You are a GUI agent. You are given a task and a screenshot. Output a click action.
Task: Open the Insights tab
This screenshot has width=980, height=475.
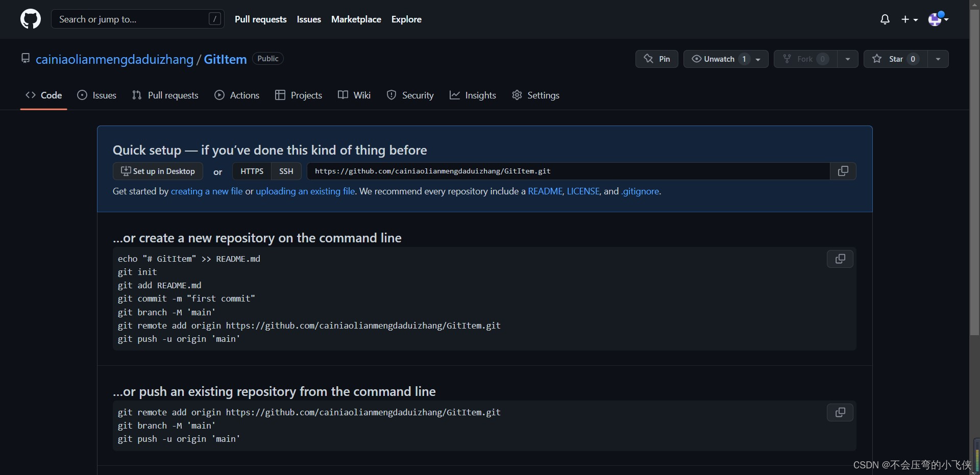coord(473,95)
